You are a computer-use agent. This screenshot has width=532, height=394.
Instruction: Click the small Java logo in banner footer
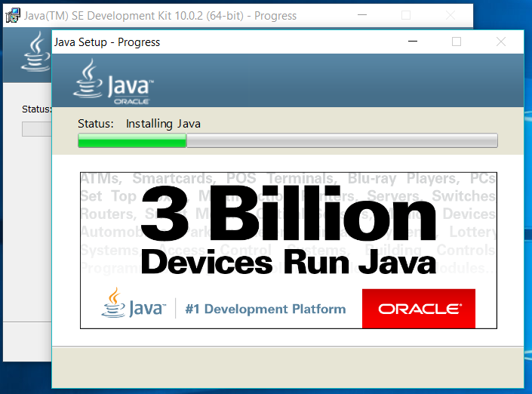(x=134, y=303)
